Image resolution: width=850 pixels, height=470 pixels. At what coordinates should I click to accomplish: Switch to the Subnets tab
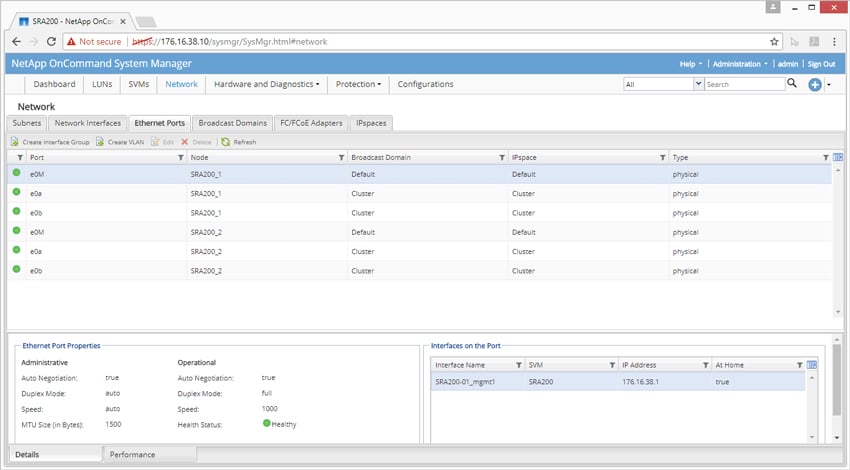[x=27, y=123]
